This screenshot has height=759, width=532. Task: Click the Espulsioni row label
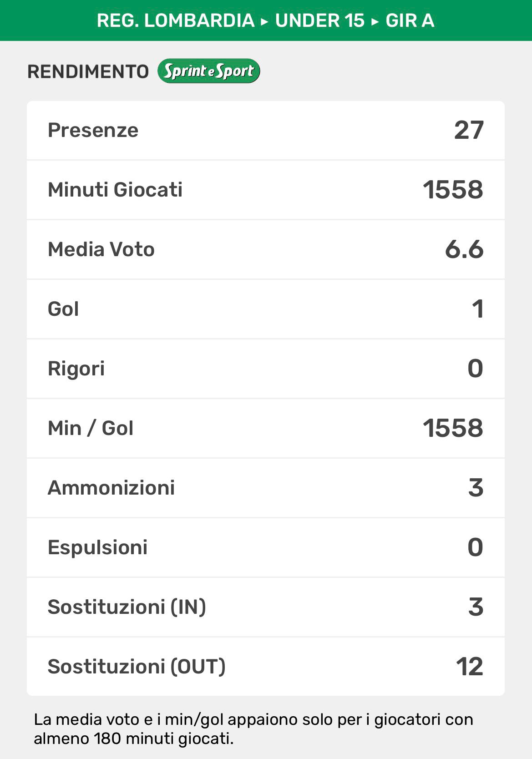pyautogui.click(x=97, y=547)
